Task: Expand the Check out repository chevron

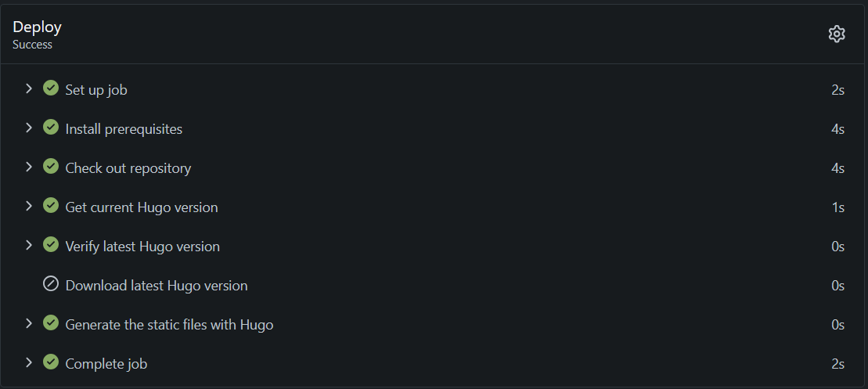Action: pyautogui.click(x=29, y=167)
